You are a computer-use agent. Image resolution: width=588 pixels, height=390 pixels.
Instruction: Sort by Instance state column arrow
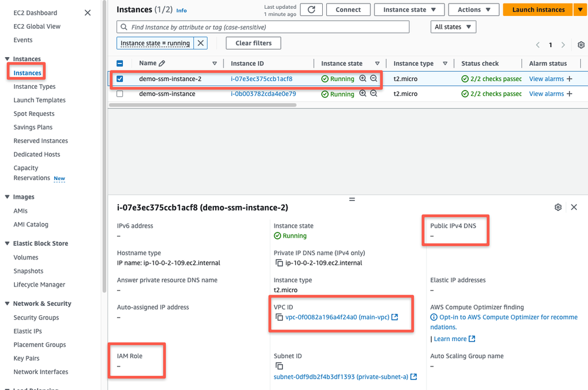[x=377, y=64]
